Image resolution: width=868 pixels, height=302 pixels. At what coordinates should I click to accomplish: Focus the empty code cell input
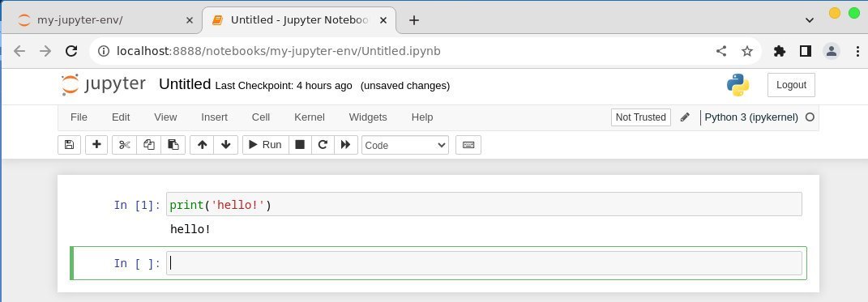pyautogui.click(x=484, y=263)
